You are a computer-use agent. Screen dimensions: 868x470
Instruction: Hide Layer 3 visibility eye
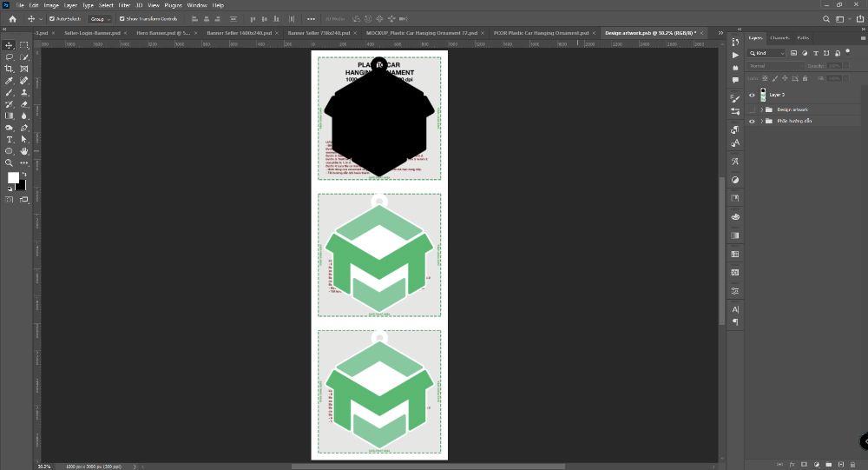click(752, 95)
